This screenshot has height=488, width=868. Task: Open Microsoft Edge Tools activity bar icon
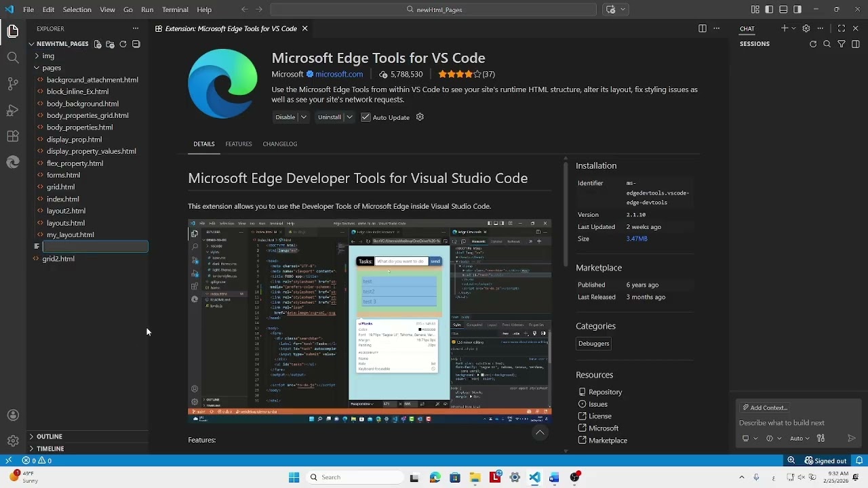point(13,162)
